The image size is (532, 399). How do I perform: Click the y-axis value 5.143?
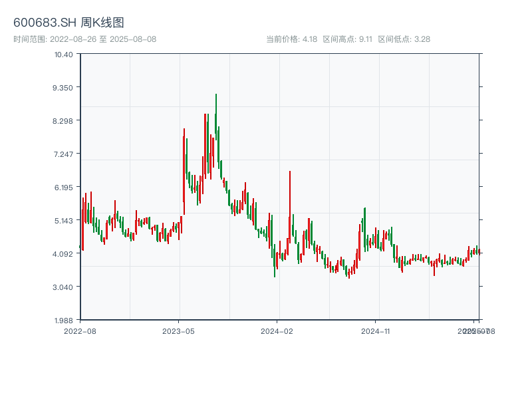pos(63,221)
